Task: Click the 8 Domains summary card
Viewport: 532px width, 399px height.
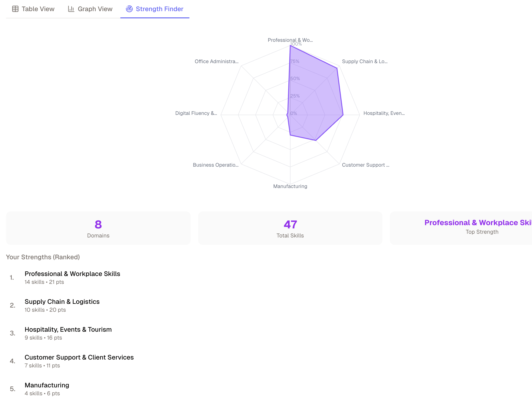Action: coord(98,228)
